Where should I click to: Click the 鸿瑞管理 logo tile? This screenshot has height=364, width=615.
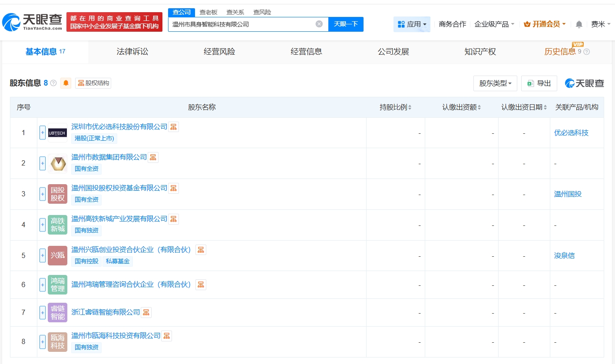[x=57, y=285]
